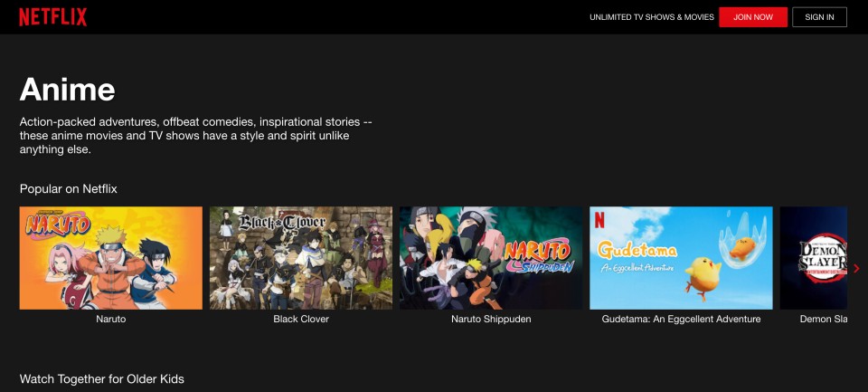Open the Naruto poster thumbnail
868x392 pixels.
point(110,258)
